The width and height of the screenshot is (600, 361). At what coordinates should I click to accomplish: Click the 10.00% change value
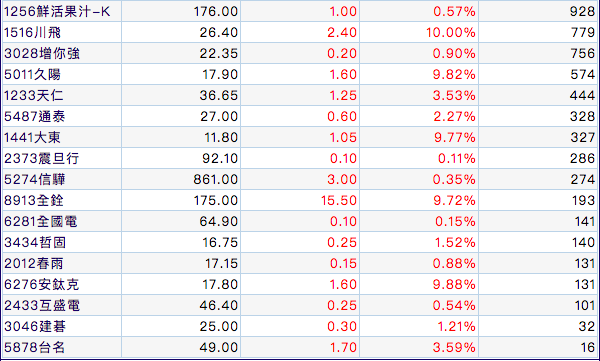[x=451, y=33]
